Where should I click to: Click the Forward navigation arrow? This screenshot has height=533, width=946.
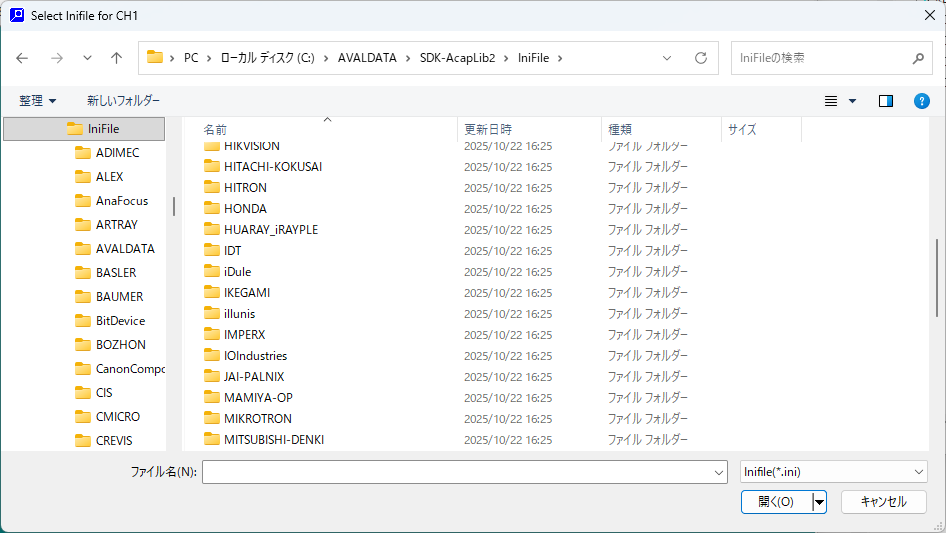tap(56, 58)
